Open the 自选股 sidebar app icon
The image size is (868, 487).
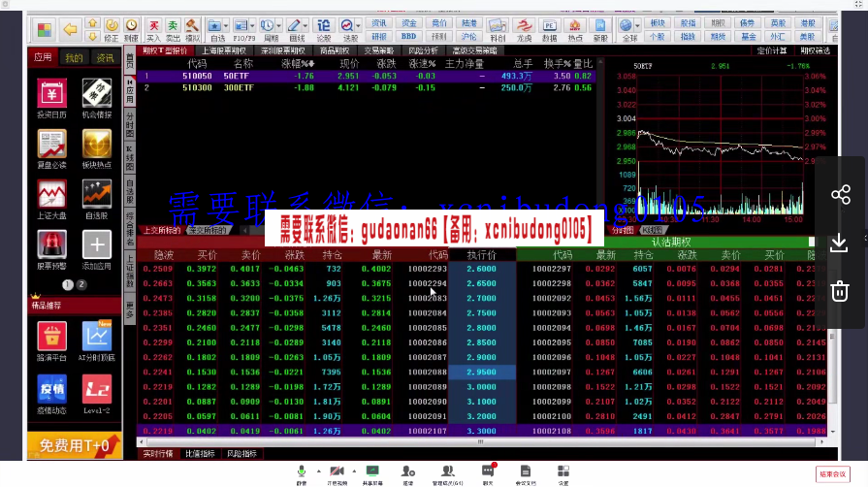97,194
